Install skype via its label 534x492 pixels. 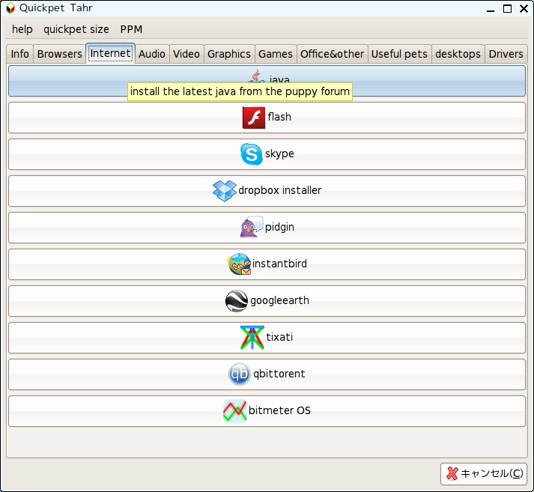click(x=280, y=154)
